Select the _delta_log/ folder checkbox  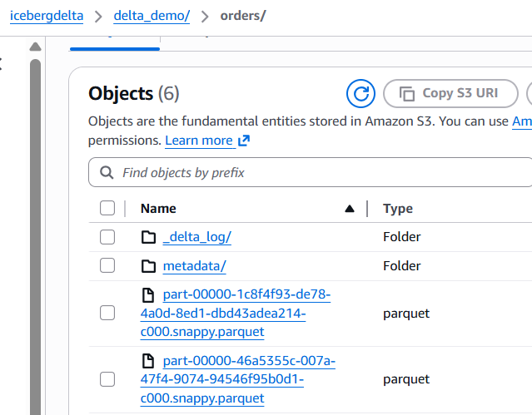coord(107,237)
